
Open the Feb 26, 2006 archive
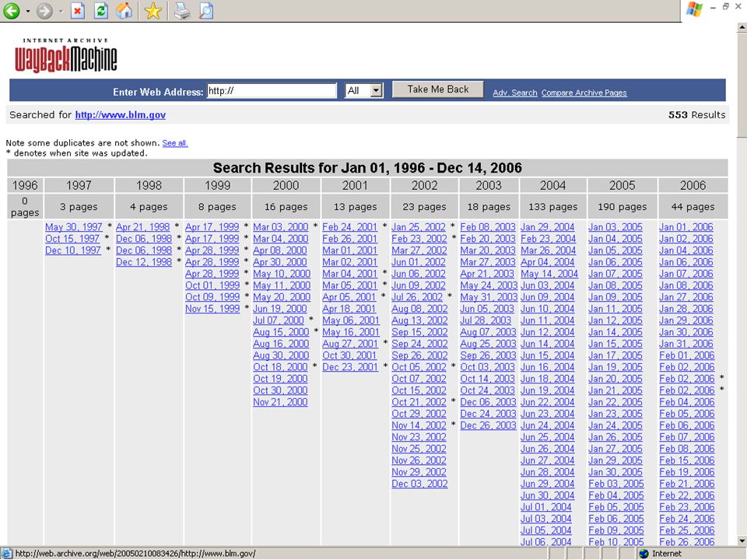tap(687, 542)
